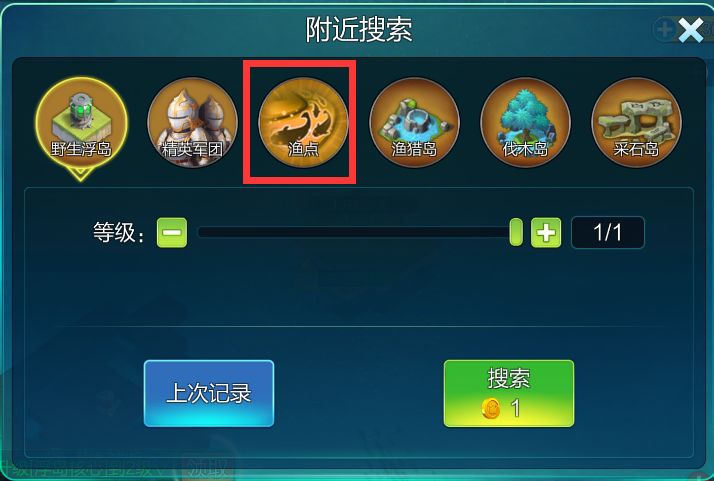
Task: Click the gold coin icon on 搜索
Action: tap(491, 408)
